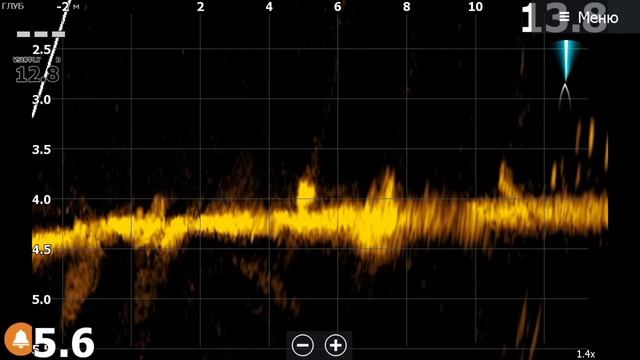Select the 13.8 readout at top

coord(564,18)
